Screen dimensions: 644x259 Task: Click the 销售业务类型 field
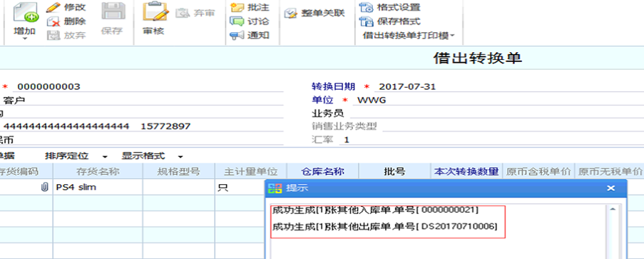513,126
